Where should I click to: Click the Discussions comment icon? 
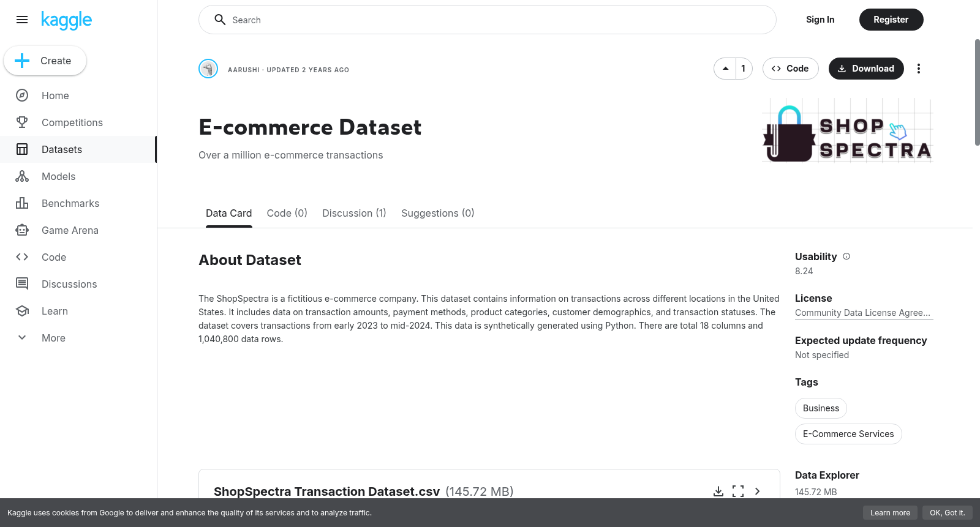[22, 284]
